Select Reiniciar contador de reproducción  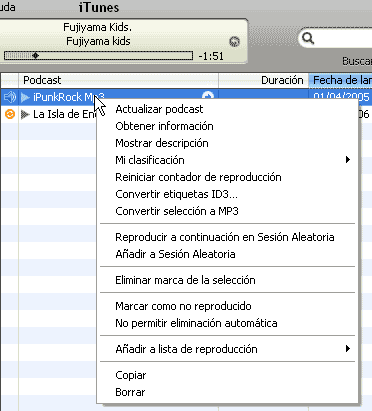click(x=227, y=177)
